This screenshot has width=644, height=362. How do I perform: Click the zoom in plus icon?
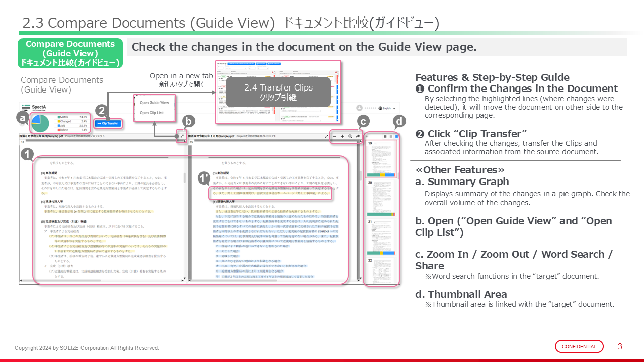342,136
